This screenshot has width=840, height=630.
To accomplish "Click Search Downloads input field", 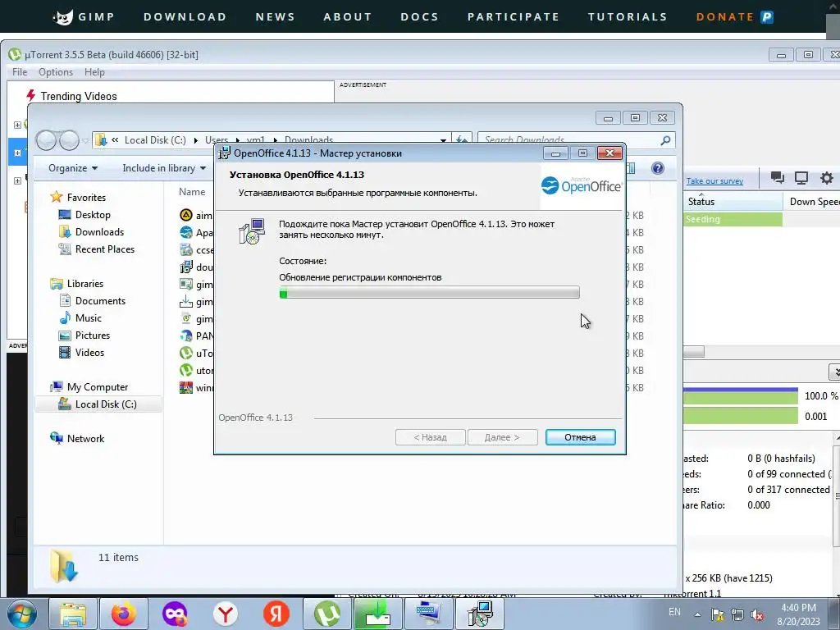I will click(569, 139).
